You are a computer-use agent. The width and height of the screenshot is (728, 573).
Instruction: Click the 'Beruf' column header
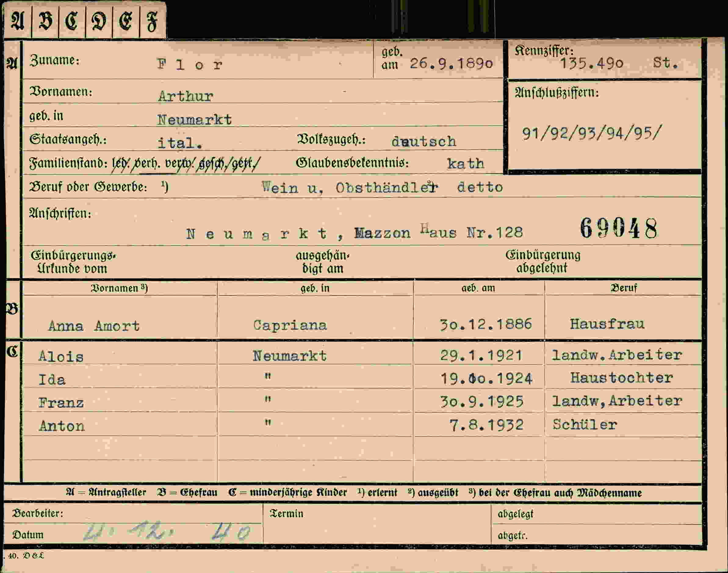tap(624, 288)
